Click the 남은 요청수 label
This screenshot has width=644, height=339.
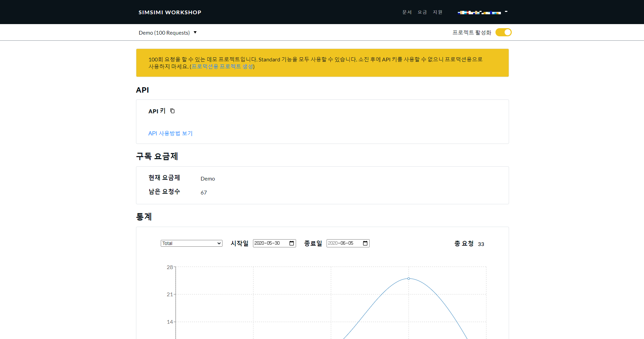164,192
